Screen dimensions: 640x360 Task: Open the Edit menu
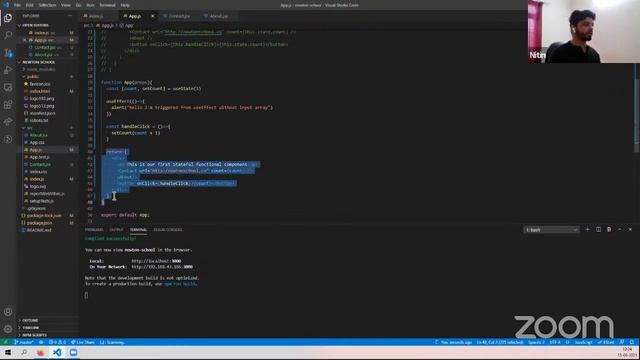29,5
